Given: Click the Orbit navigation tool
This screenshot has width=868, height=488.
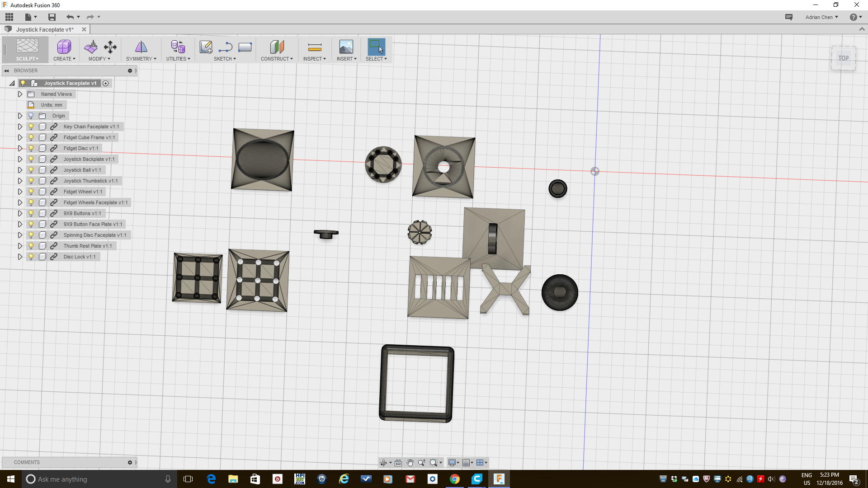Looking at the screenshot, I should click(x=383, y=463).
